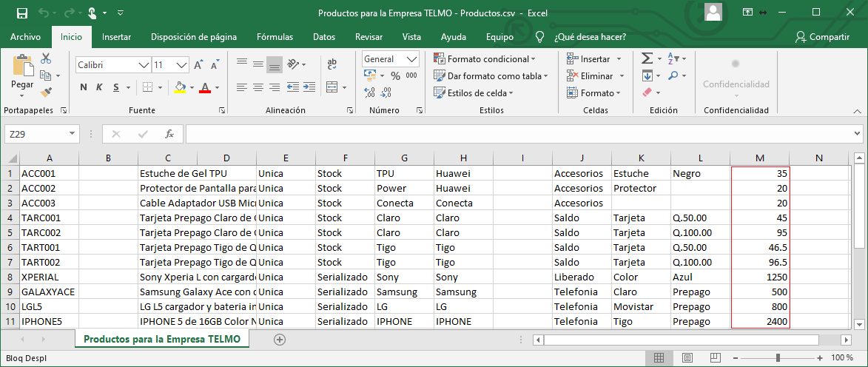
Task: Click the text orientation icon
Action: (x=294, y=64)
